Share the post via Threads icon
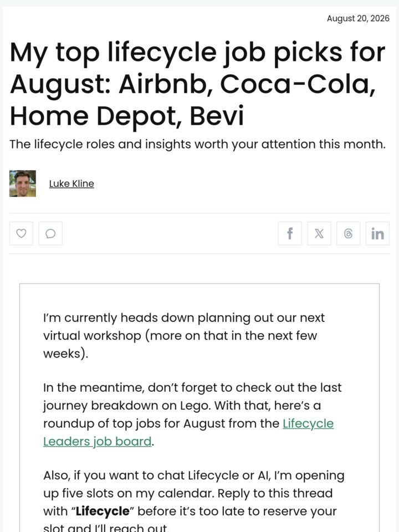The image size is (399, 532). (348, 233)
